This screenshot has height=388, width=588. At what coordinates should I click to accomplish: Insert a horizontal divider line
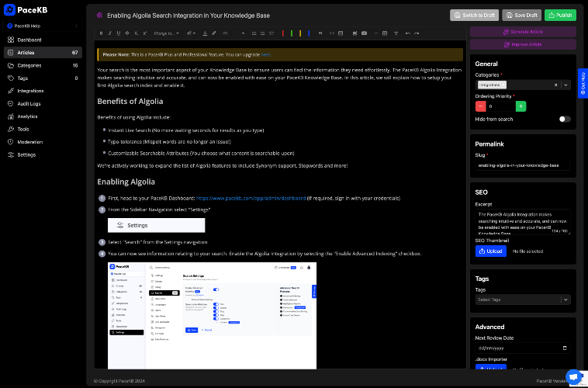(375, 33)
